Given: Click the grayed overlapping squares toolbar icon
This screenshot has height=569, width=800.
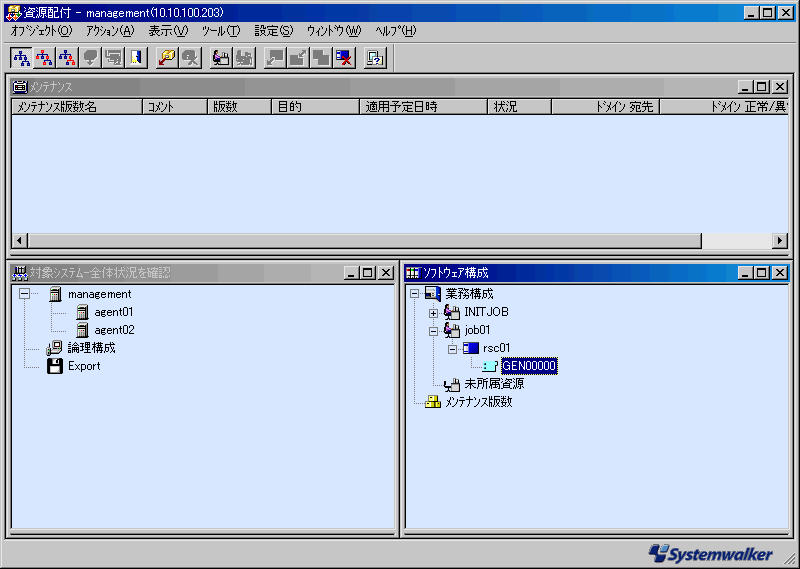Looking at the screenshot, I should [x=321, y=58].
